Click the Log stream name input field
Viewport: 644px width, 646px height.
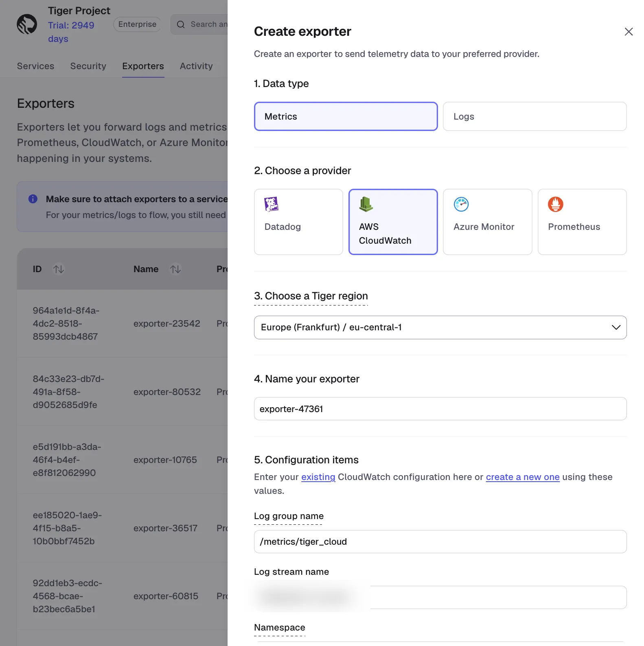(440, 598)
